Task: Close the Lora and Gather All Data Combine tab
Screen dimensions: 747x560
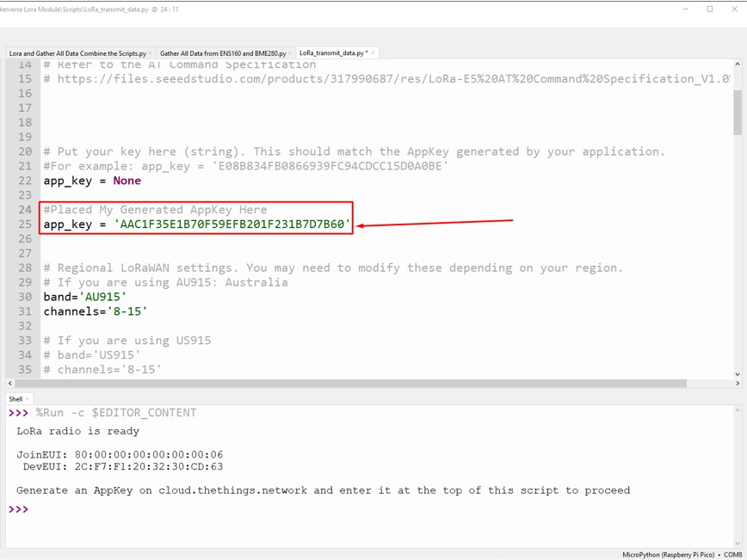Action: pos(149,52)
